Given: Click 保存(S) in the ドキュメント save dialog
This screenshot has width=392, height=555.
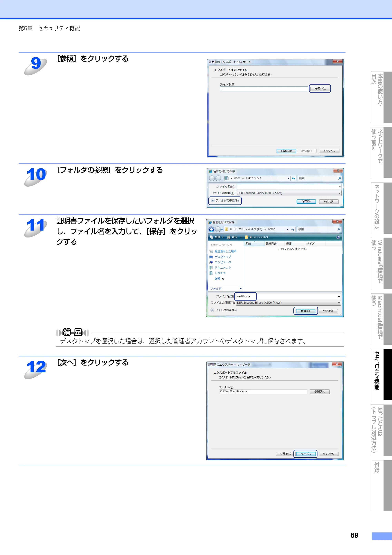Looking at the screenshot, I should coord(306,202).
